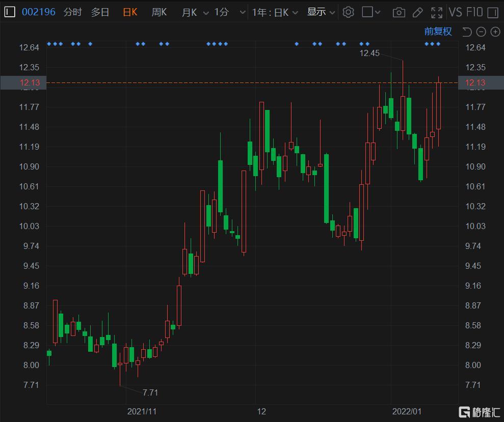
Task: Select the 月K chart tab
Action: pos(190,12)
